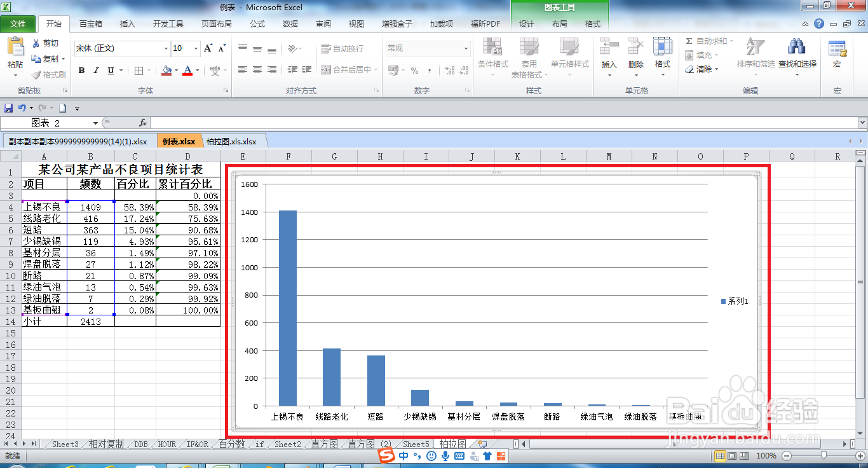Click the New document icon in quick access

[63, 108]
